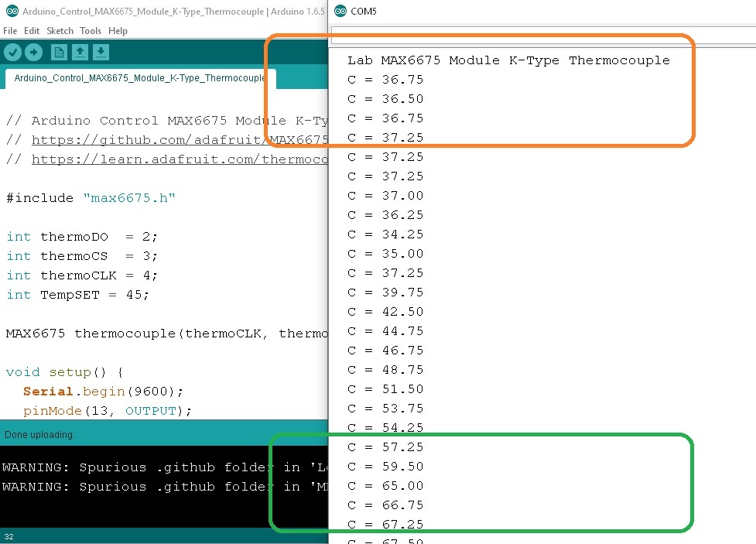Save the sketch with the Save icon

pyautogui.click(x=101, y=52)
